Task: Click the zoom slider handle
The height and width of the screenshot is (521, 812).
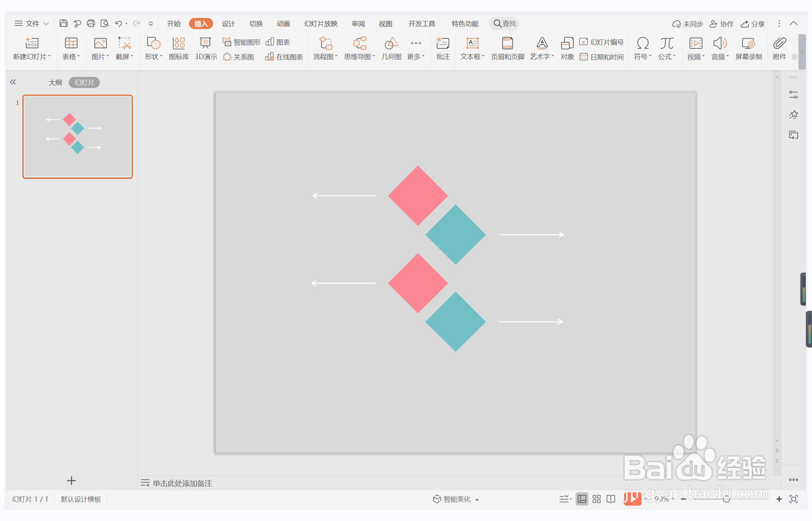Action: click(x=726, y=499)
